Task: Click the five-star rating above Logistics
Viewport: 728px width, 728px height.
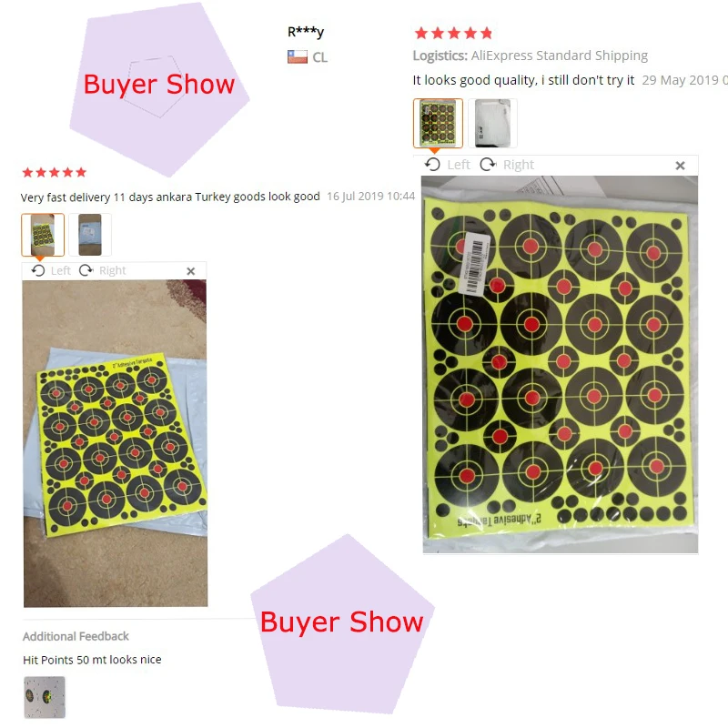Action: (x=453, y=34)
